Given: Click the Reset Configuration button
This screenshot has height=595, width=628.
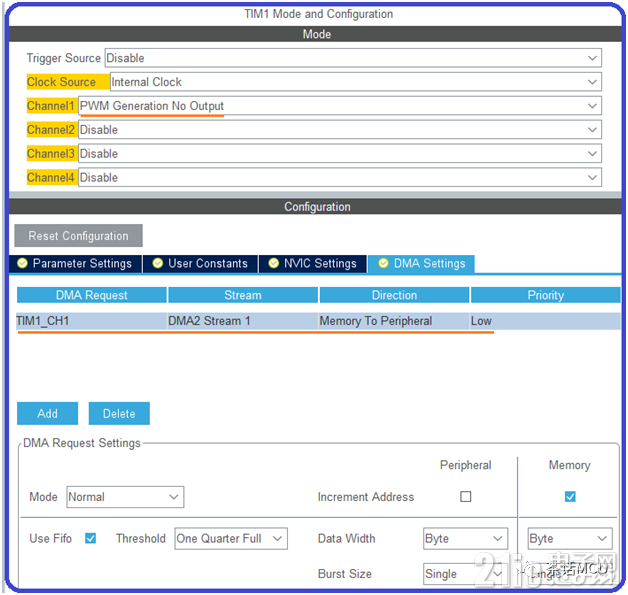Looking at the screenshot, I should point(78,236).
